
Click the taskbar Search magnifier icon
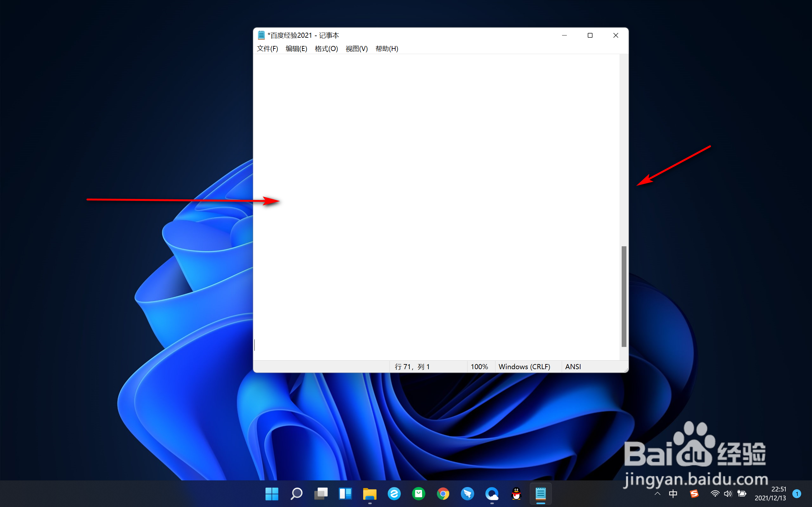(x=296, y=494)
